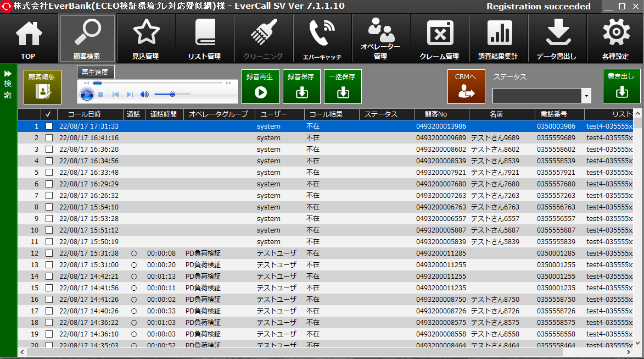This screenshot has width=644, height=359.
Task: Toggle the select-all checkmark column header
Action: [x=48, y=114]
